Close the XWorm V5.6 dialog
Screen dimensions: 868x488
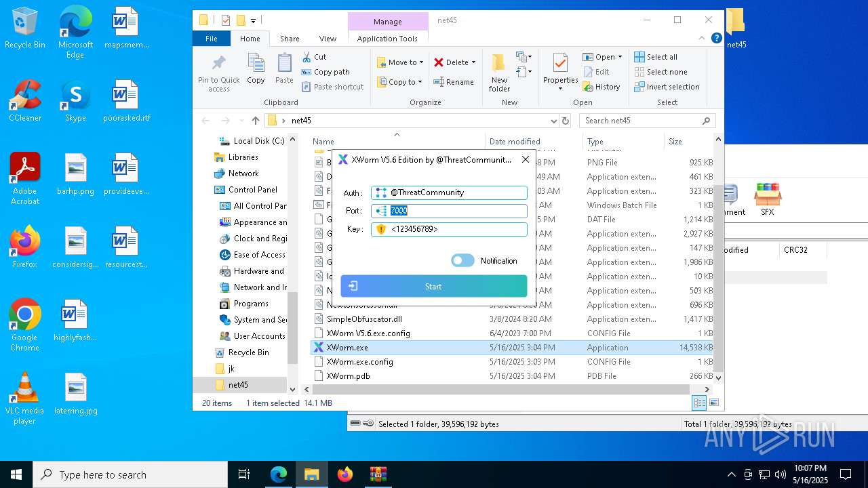tap(526, 159)
